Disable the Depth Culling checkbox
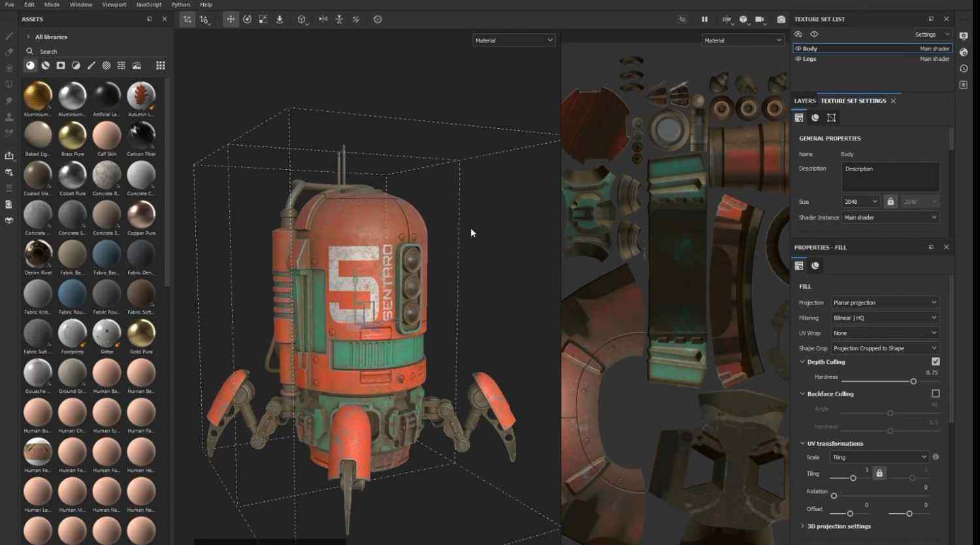This screenshot has height=545, width=980. click(936, 361)
